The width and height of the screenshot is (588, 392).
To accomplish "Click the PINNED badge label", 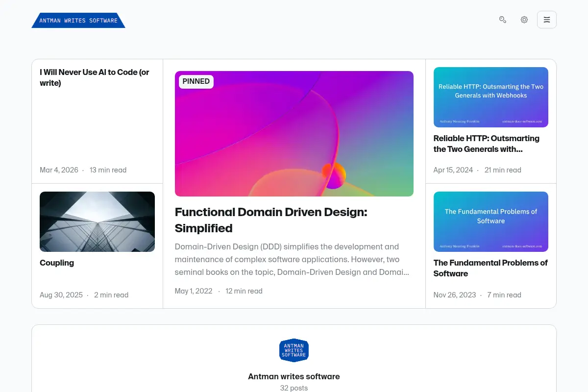I will pyautogui.click(x=196, y=81).
